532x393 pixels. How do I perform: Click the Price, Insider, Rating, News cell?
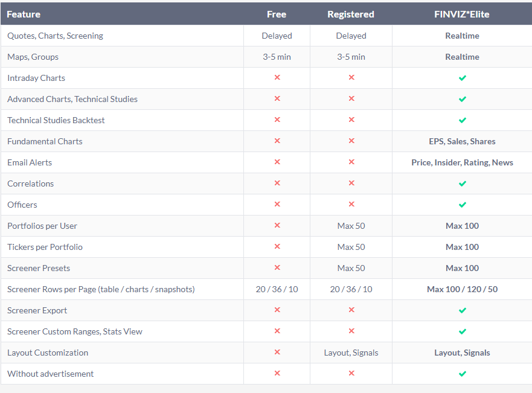point(462,162)
